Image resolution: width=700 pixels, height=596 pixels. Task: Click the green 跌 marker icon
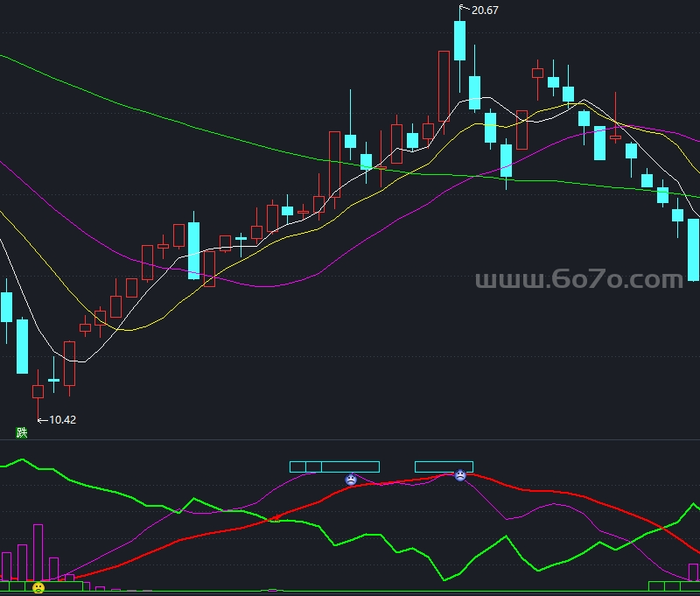pos(21,432)
